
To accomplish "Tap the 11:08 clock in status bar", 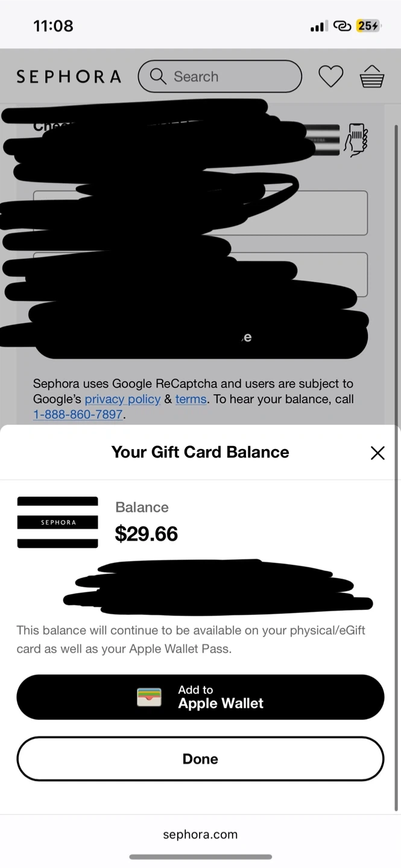I will [x=53, y=26].
